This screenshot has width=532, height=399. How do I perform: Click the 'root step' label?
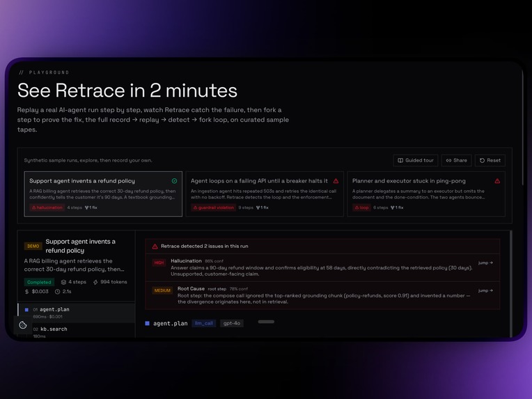tap(217, 289)
